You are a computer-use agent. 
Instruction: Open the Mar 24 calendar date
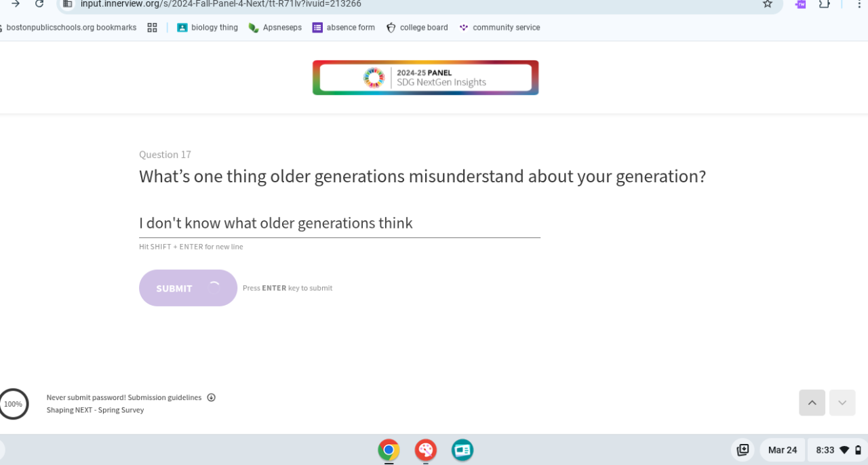click(782, 450)
